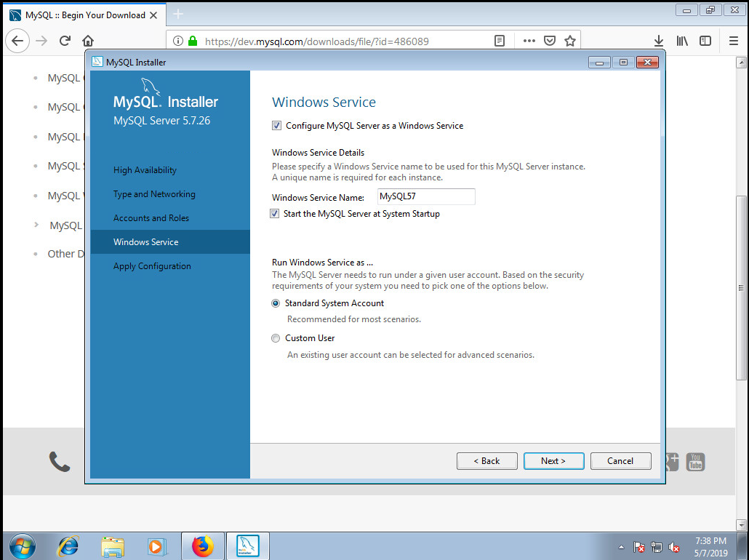Click Show desktop strip on taskbar

(x=742, y=546)
